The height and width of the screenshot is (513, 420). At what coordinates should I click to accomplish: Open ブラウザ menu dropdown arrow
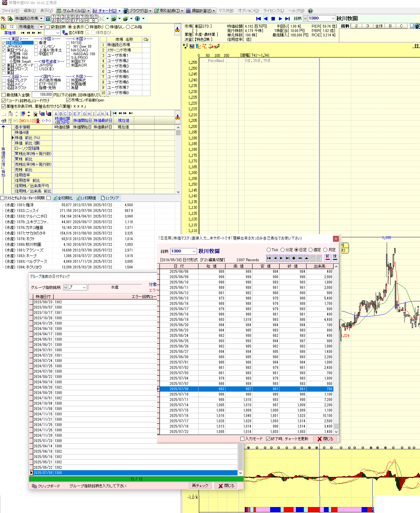click(x=150, y=11)
